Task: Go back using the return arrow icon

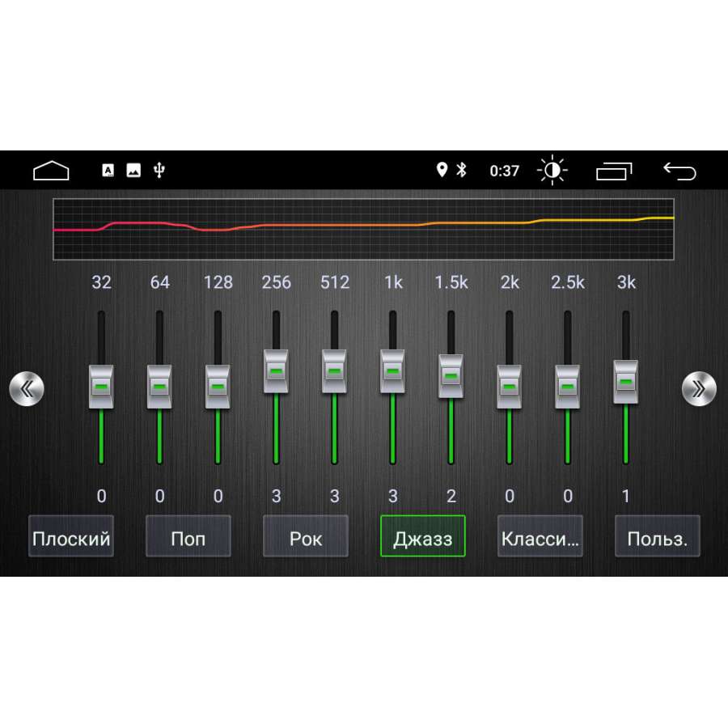Action: [679, 171]
